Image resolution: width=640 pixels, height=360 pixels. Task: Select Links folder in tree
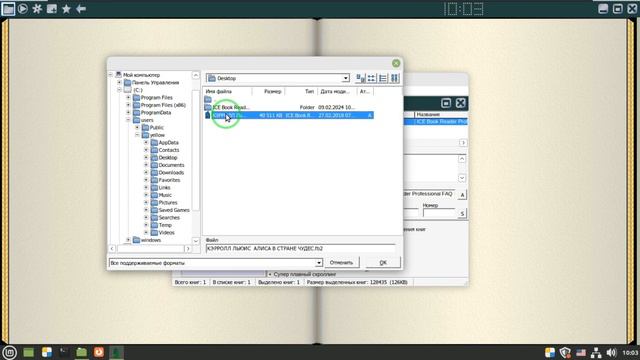[164, 187]
